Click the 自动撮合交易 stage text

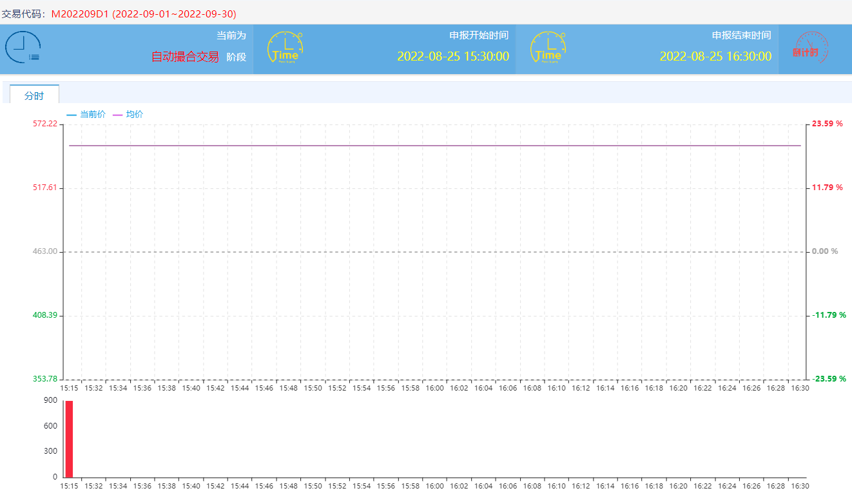[185, 57]
